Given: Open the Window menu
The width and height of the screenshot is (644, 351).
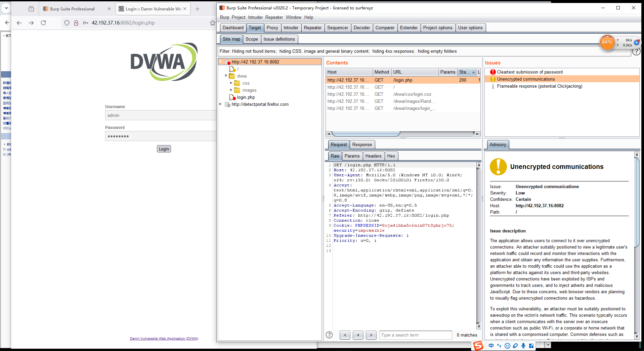Looking at the screenshot, I should point(294,17).
